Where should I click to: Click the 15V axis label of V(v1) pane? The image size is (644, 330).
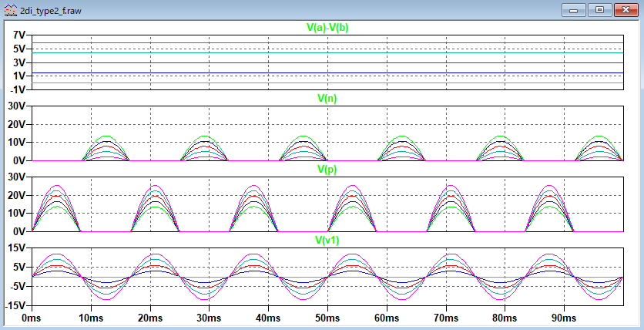coord(17,247)
